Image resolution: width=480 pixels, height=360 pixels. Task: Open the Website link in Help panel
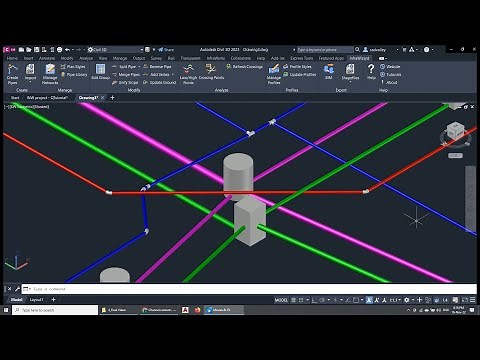tap(390, 67)
